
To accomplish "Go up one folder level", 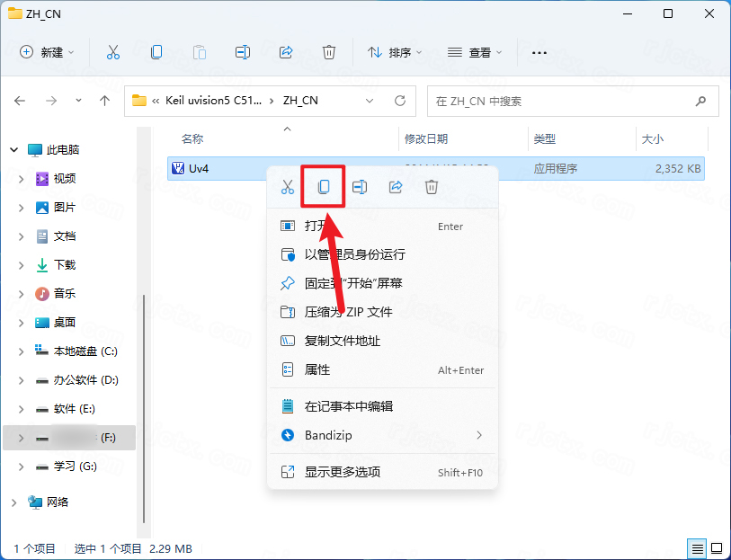I will coord(105,101).
